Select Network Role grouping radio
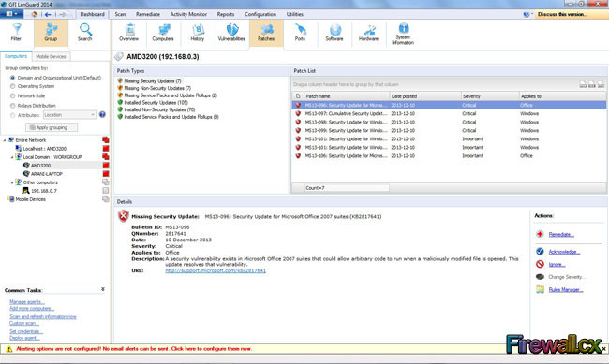609x364 pixels. pos(12,95)
